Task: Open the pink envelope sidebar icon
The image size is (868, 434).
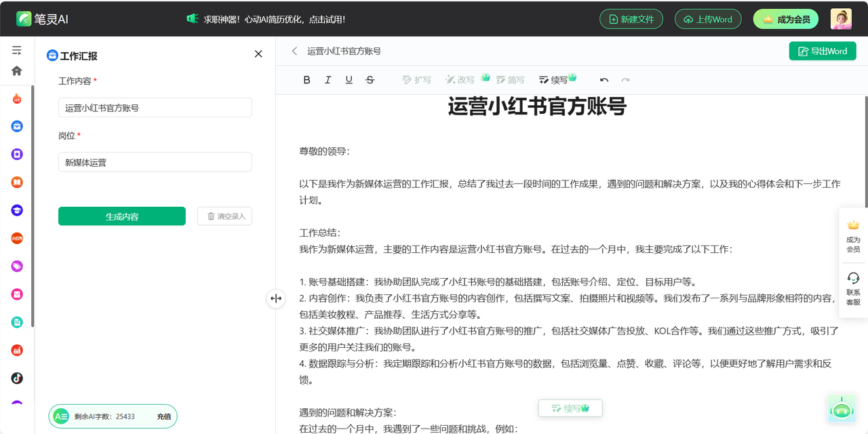Action: click(17, 294)
